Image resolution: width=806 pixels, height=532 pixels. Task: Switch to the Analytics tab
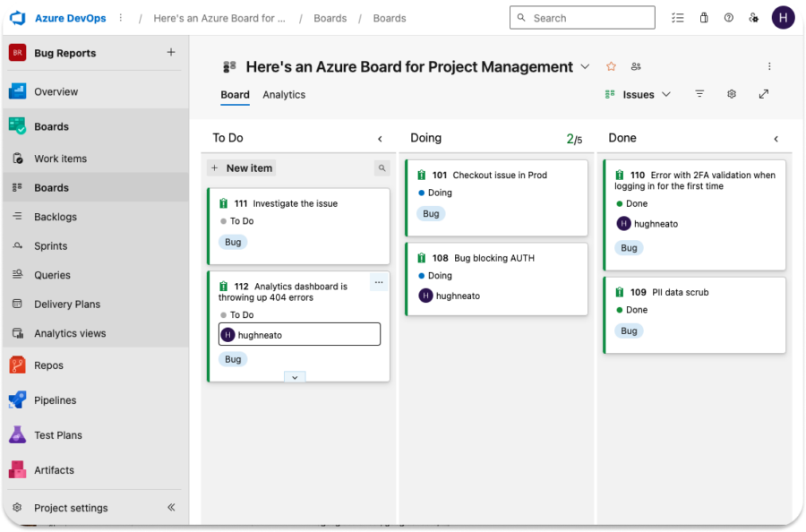284,94
